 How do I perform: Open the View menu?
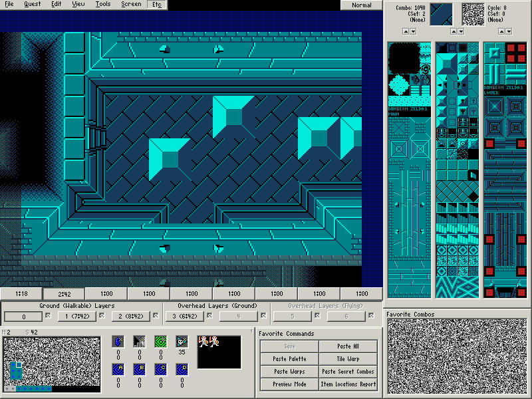[78, 5]
